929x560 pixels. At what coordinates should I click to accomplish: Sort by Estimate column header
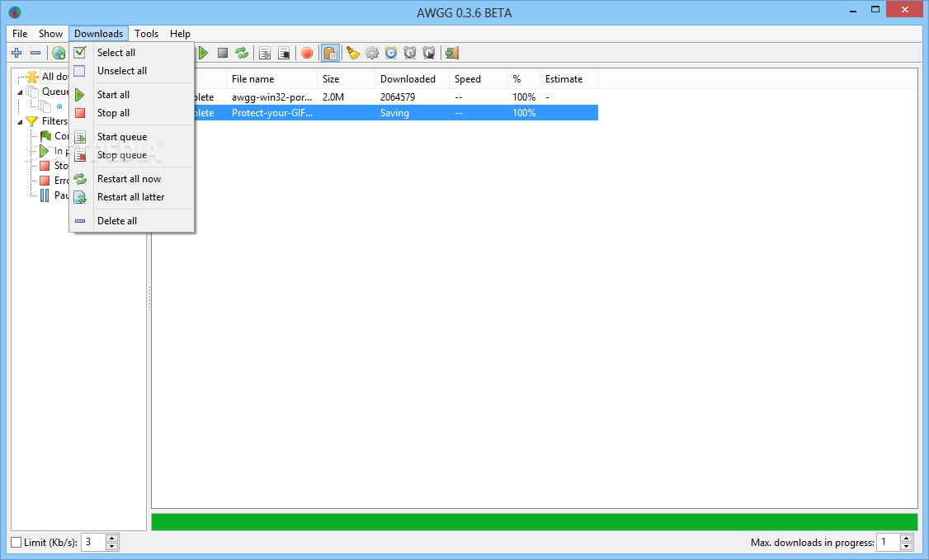click(x=568, y=78)
